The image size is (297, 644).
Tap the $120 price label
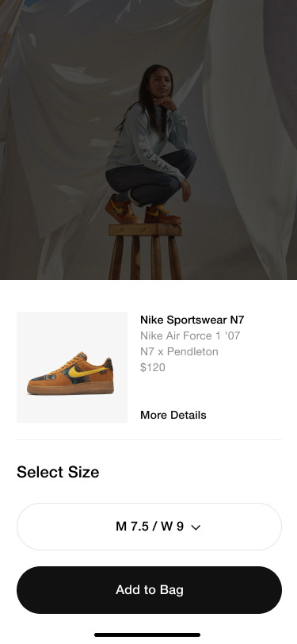pos(153,367)
